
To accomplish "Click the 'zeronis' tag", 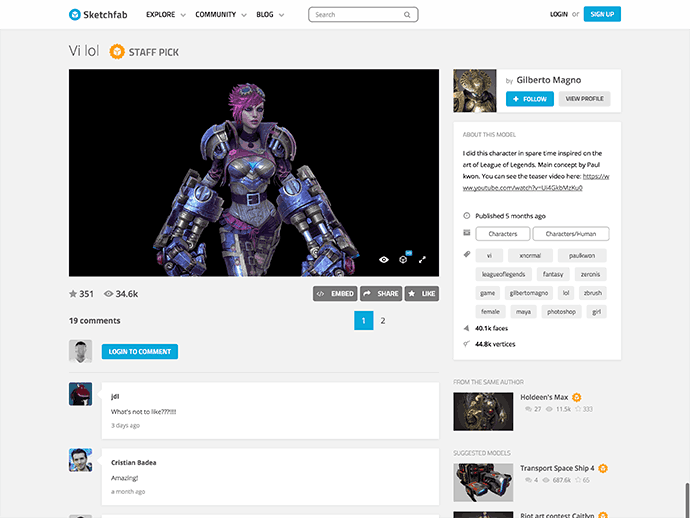I will pos(591,274).
